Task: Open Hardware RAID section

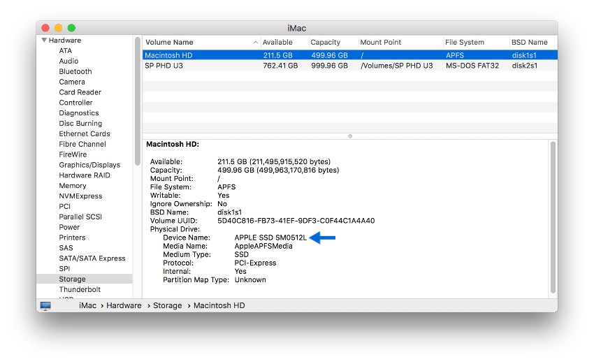Action: click(x=85, y=175)
